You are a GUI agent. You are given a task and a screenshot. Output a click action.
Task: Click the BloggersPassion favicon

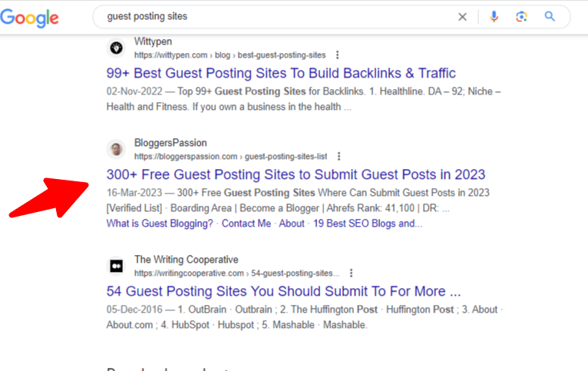pyautogui.click(x=116, y=149)
